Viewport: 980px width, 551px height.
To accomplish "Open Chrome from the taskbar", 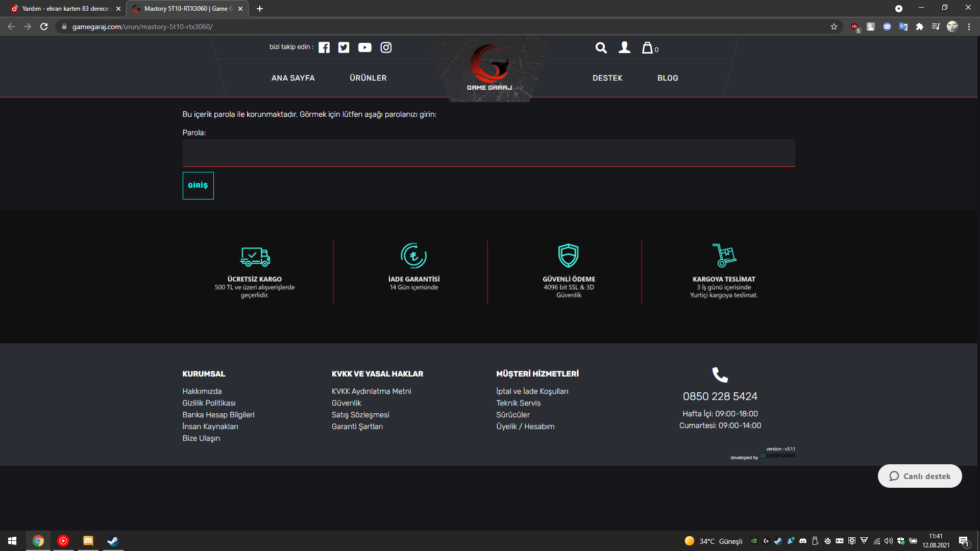I will click(x=38, y=541).
